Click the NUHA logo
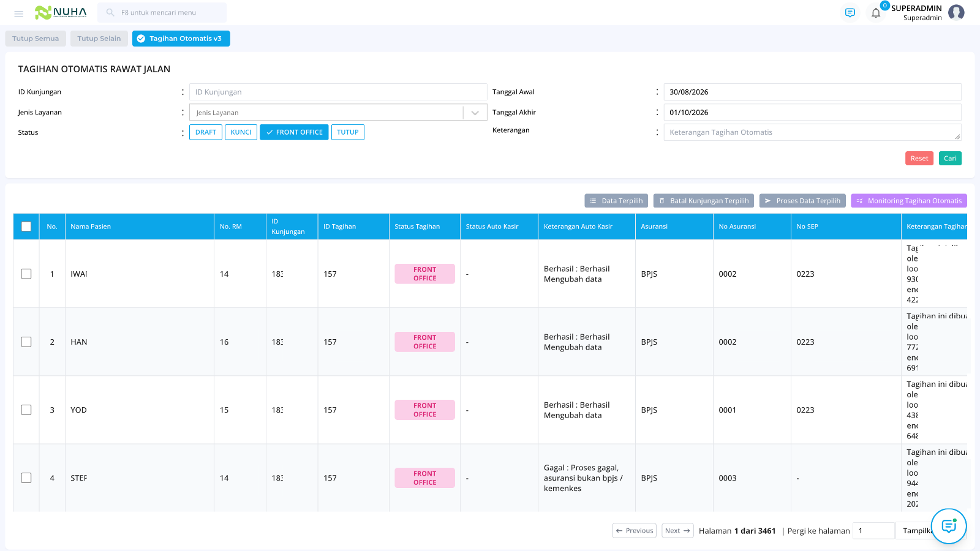Image resolution: width=980 pixels, height=551 pixels. click(61, 12)
